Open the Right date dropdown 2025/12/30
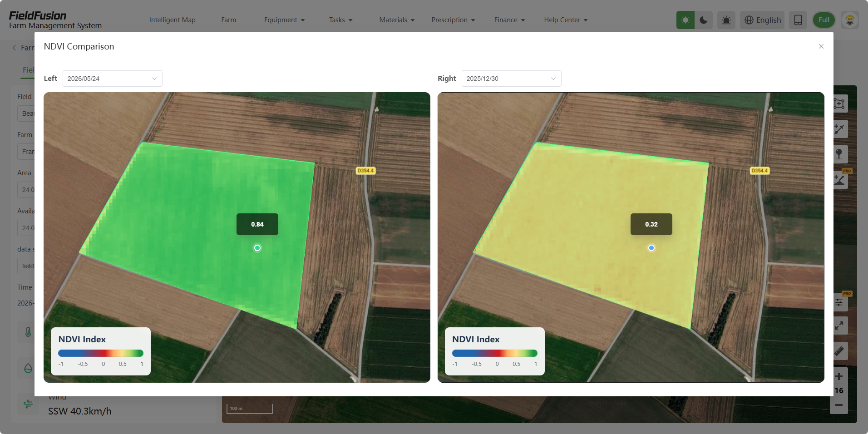Viewport: 868px width, 434px height. click(x=512, y=79)
